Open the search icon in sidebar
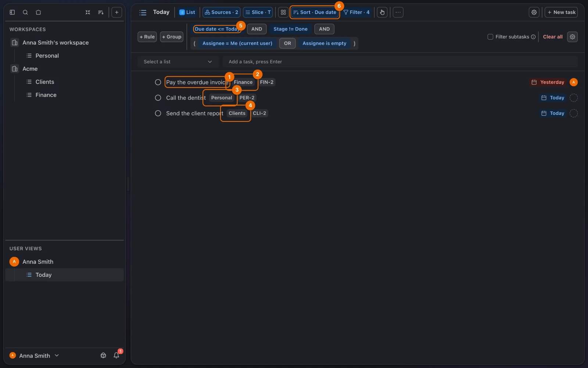588x368 pixels. coord(25,12)
